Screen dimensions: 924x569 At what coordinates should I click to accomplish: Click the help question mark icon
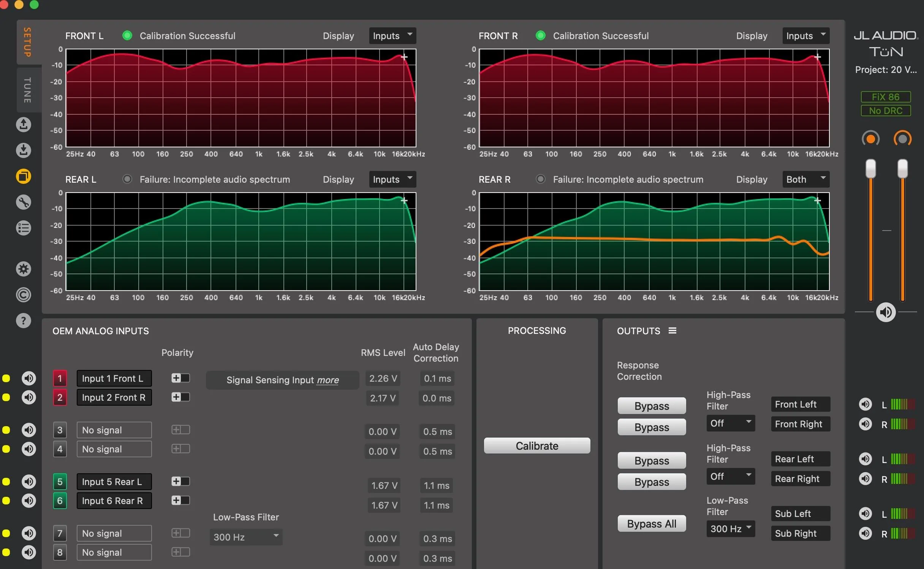click(24, 321)
